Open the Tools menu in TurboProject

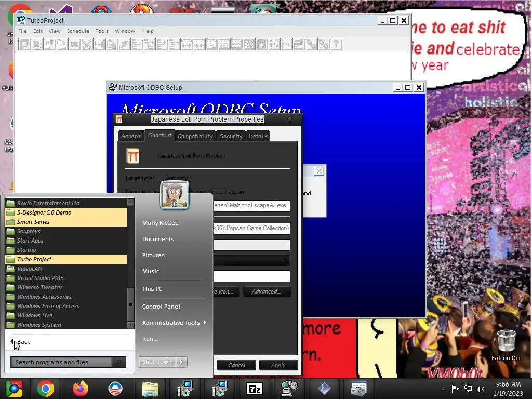pyautogui.click(x=102, y=31)
